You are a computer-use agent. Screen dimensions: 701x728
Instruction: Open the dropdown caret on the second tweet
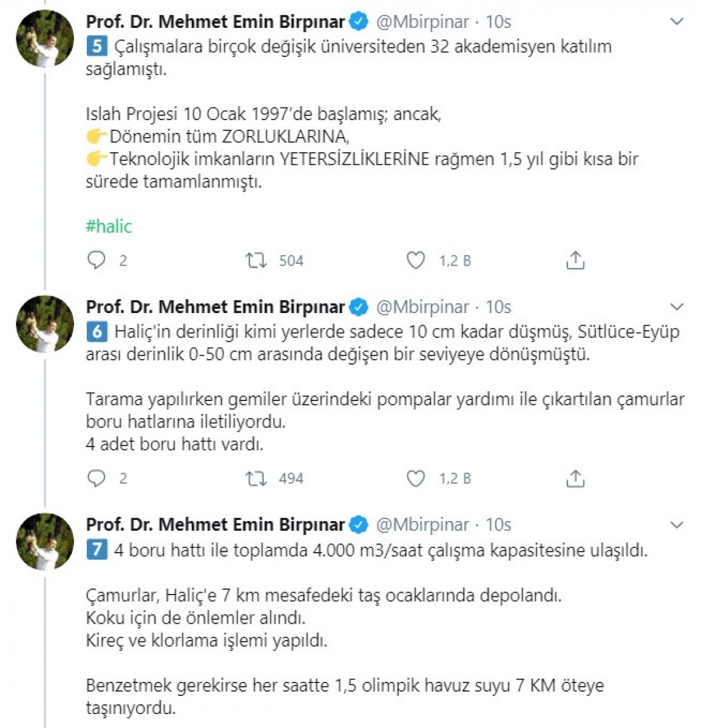pos(677,306)
